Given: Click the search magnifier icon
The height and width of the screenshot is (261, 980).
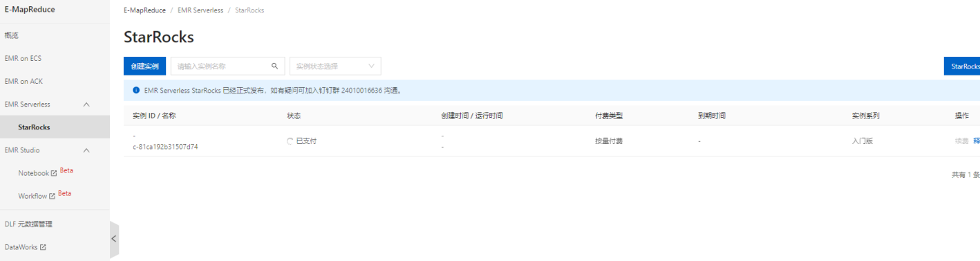Looking at the screenshot, I should pos(274,66).
